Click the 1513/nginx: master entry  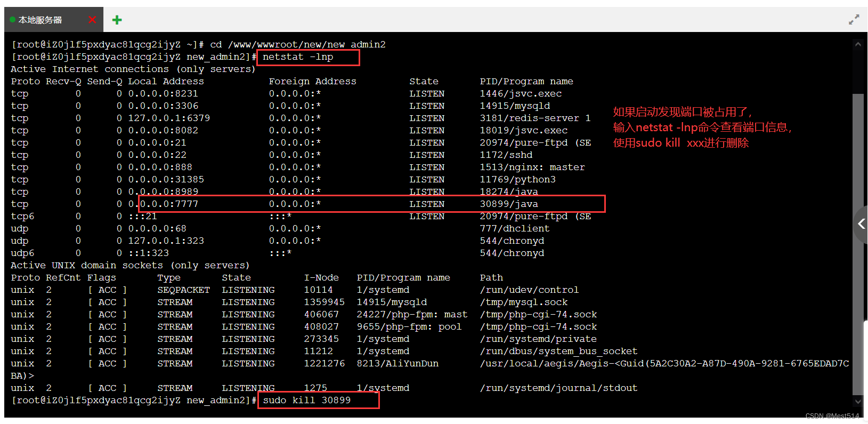coord(532,167)
